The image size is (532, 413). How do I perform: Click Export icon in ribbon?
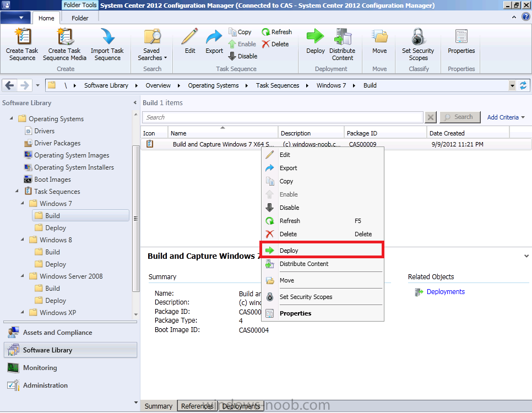point(214,37)
